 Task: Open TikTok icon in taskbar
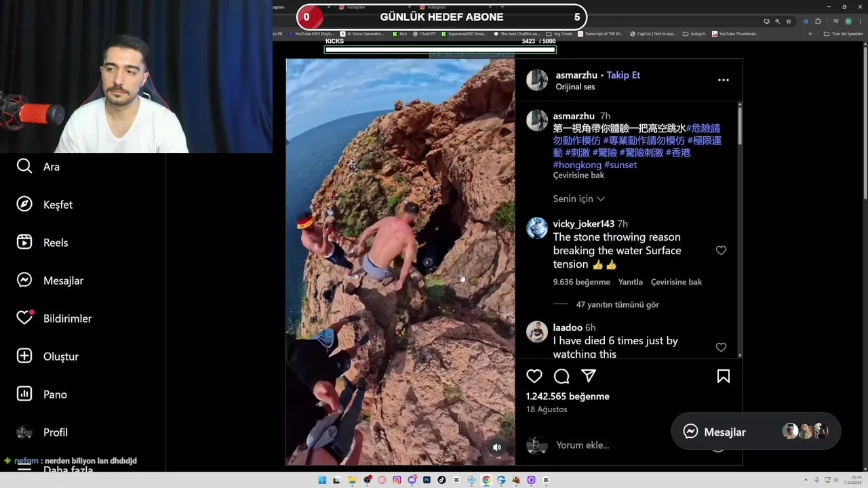pyautogui.click(x=441, y=480)
